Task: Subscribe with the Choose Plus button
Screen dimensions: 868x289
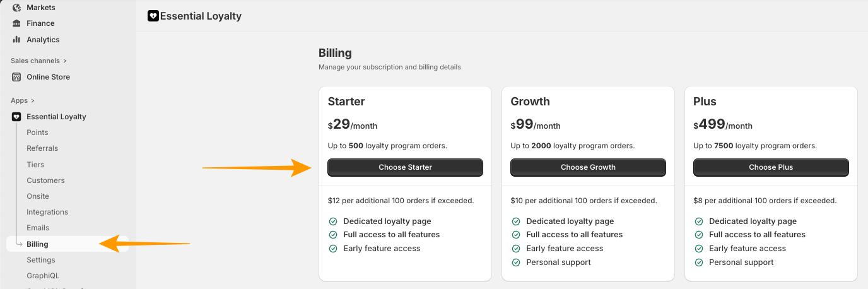Action: 771,167
